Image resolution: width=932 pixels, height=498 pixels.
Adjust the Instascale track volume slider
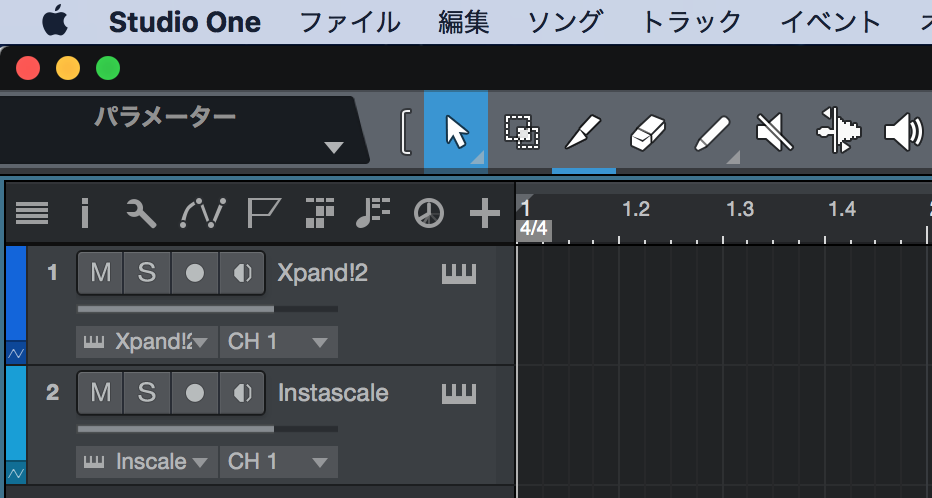coord(207,429)
